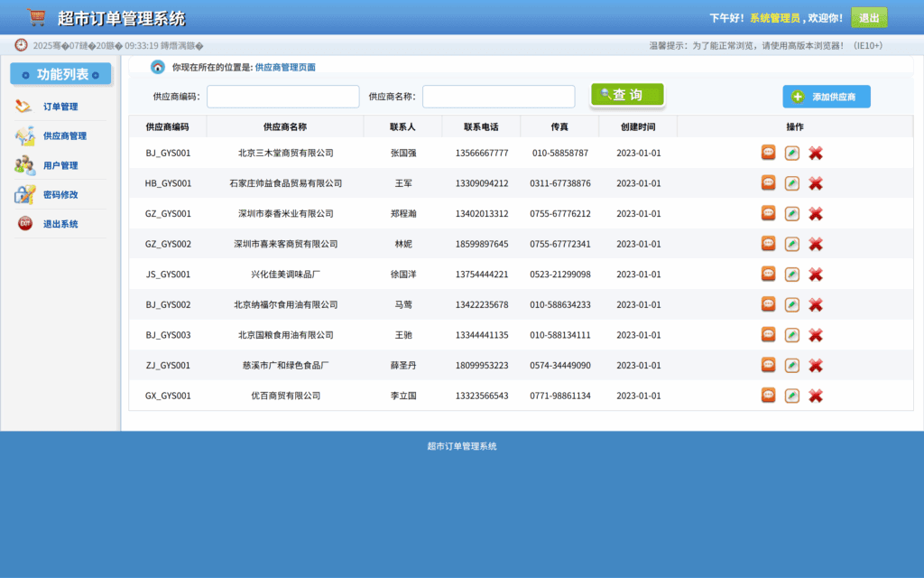Viewport: 924px width, 578px height.
Task: Open orange icon for 兴化佳美调味品厂 row
Action: 768,274
